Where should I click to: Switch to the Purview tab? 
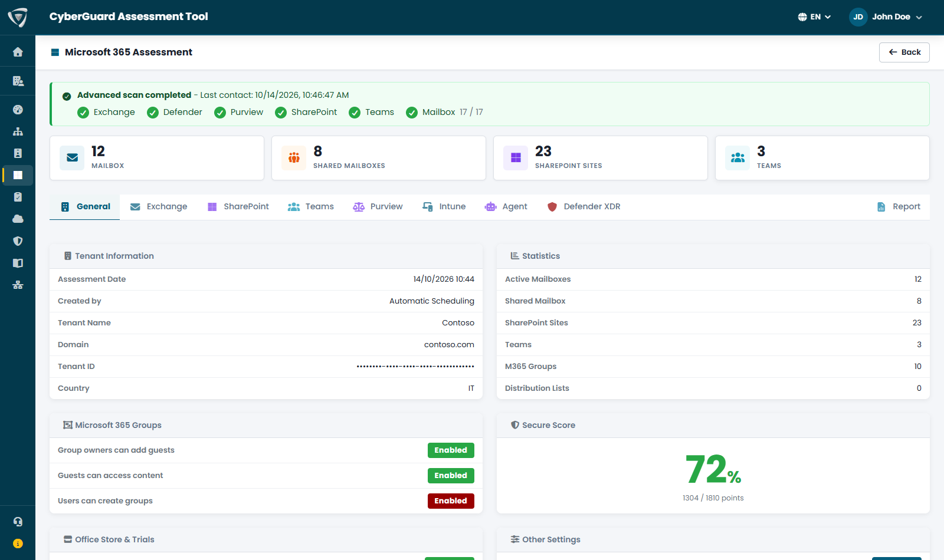tap(378, 207)
